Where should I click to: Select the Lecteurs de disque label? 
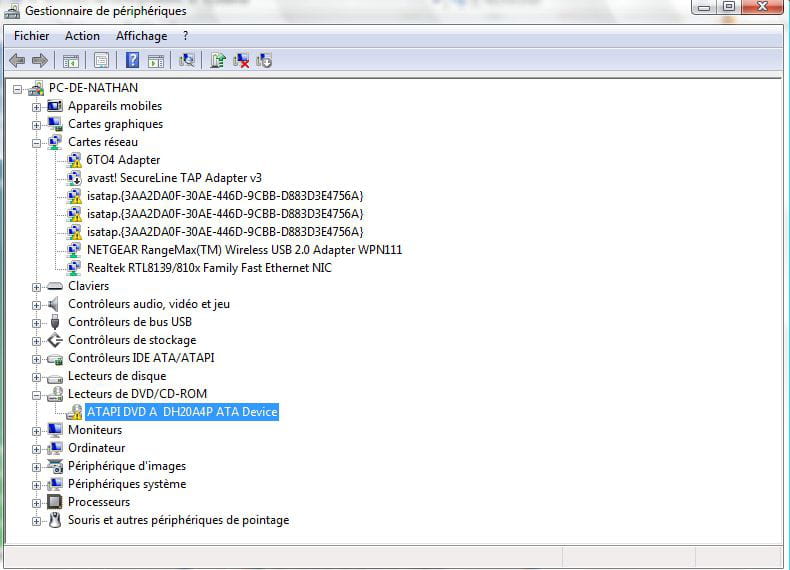pos(117,376)
